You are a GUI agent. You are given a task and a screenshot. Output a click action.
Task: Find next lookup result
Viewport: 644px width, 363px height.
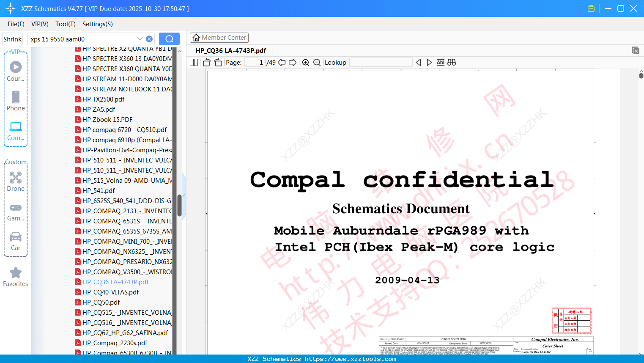tap(429, 63)
